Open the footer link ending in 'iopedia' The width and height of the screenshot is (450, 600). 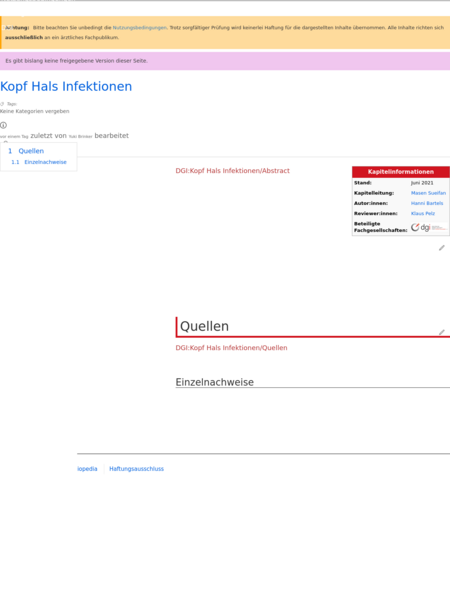[x=87, y=469]
